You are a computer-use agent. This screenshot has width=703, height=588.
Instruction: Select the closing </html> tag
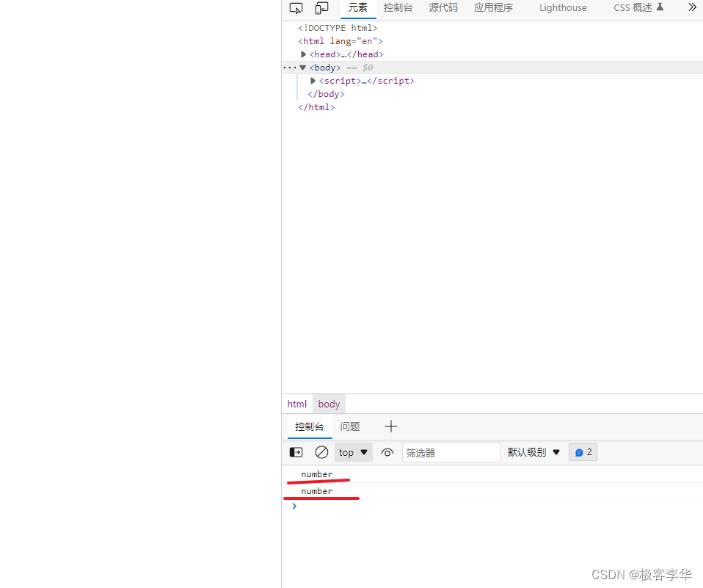click(316, 107)
